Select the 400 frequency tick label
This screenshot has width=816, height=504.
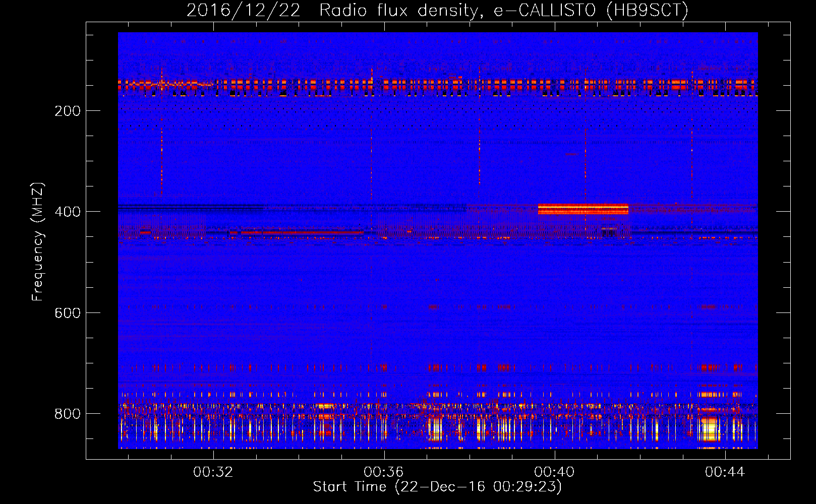point(68,212)
